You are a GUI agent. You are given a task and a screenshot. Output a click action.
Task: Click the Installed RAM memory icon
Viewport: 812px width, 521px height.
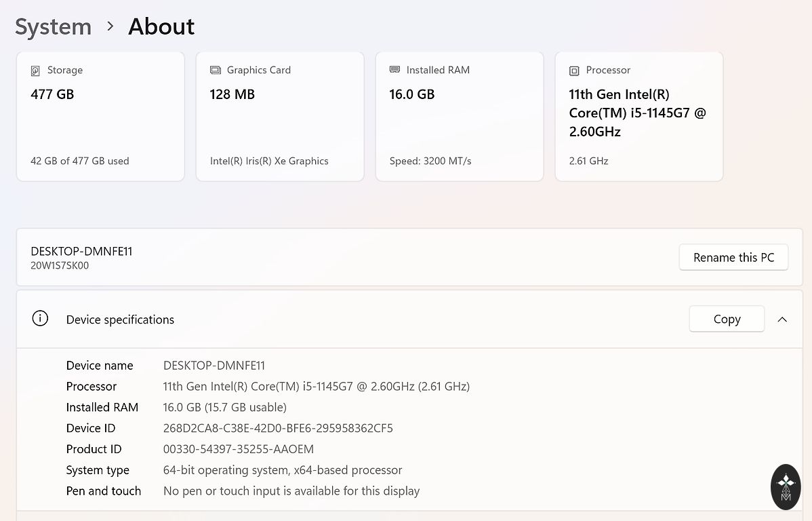(394, 70)
